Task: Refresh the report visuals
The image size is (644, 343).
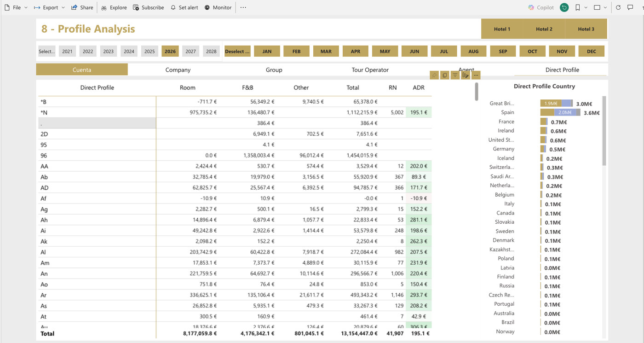Action: [x=618, y=7]
